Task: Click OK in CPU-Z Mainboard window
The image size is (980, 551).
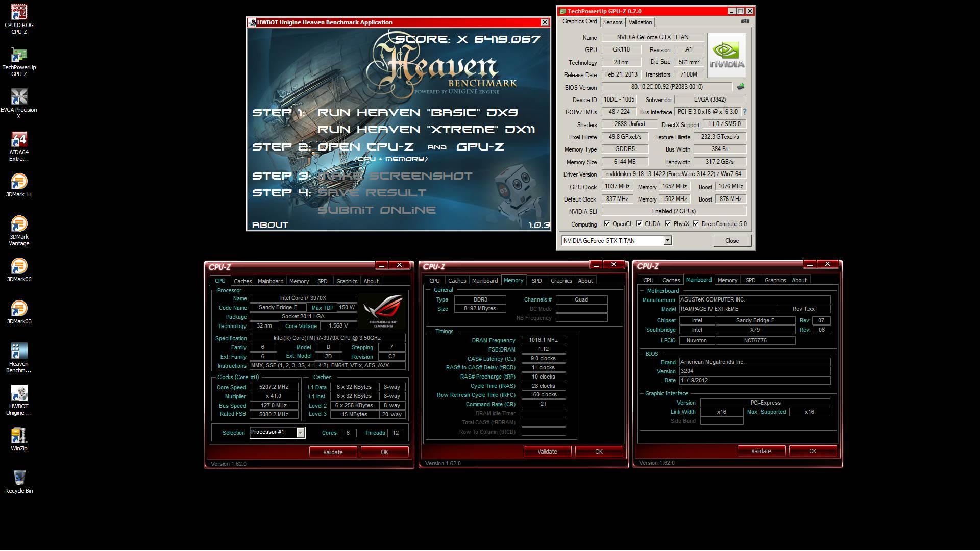Action: tap(813, 451)
